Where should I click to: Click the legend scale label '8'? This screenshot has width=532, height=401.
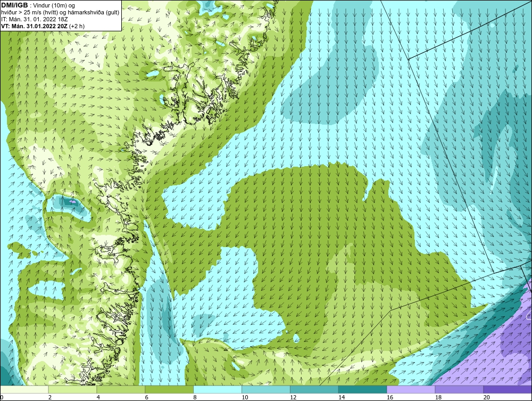click(x=195, y=397)
